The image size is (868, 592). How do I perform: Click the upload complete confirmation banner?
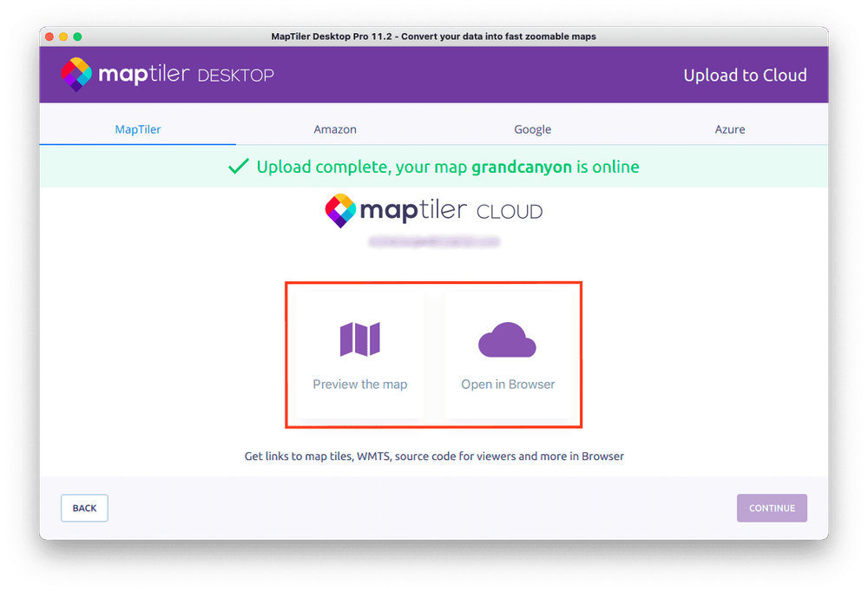[434, 165]
